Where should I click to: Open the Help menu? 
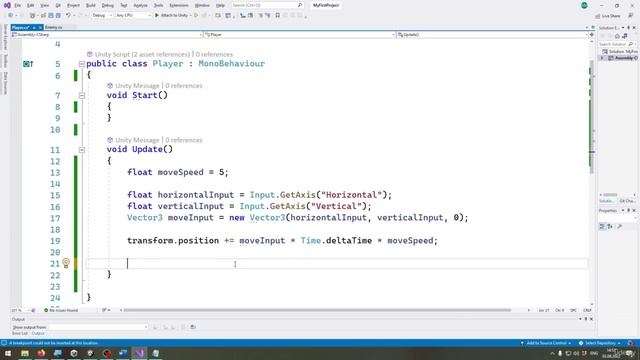tap(220, 5)
